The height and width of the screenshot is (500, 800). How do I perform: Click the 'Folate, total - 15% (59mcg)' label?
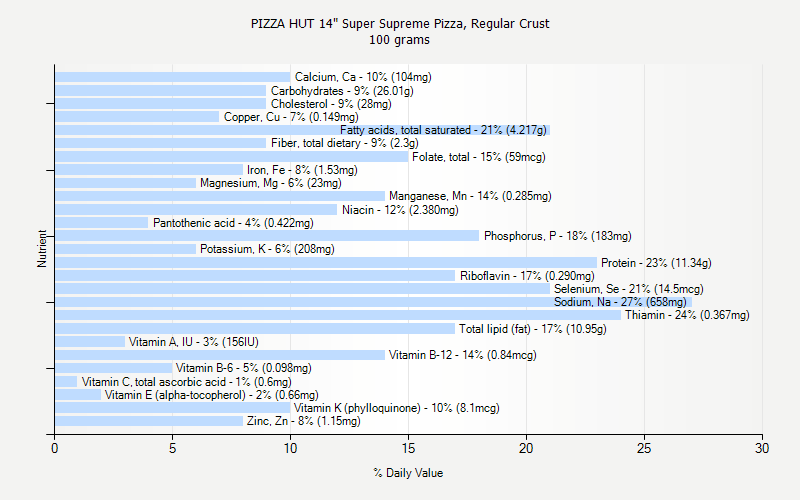point(479,157)
